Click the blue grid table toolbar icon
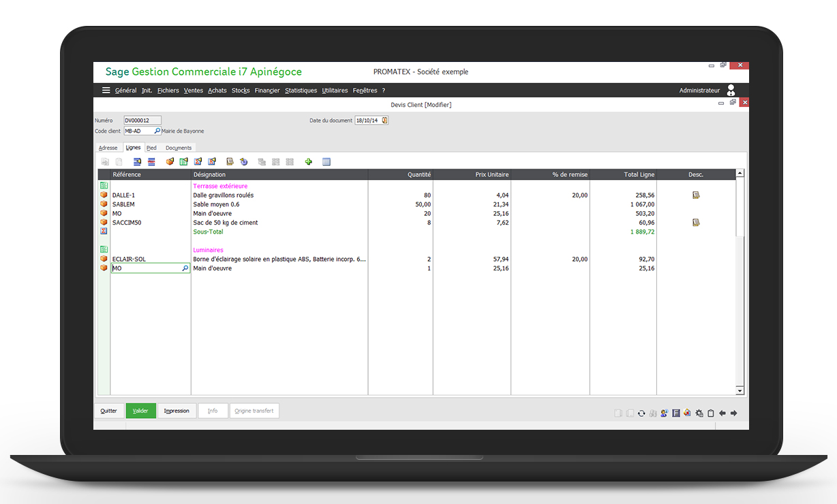The image size is (837, 504). (326, 161)
